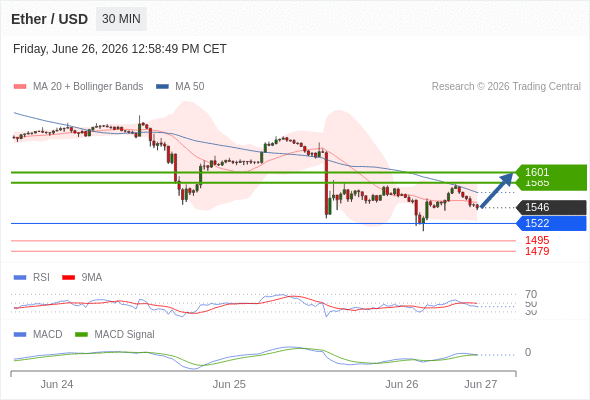Click the Research © 2026 Trading Central text
This screenshot has width=590, height=400.
[x=506, y=87]
